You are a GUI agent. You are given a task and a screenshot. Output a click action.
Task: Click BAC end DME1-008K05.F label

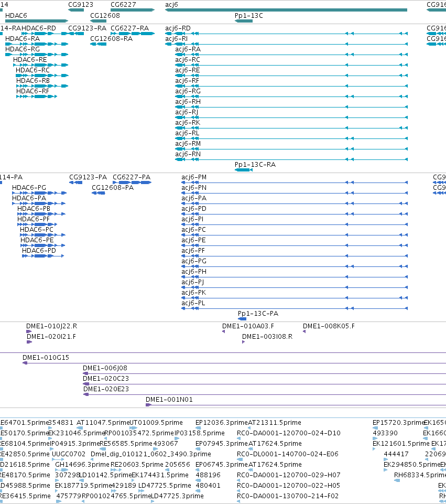(x=329, y=326)
